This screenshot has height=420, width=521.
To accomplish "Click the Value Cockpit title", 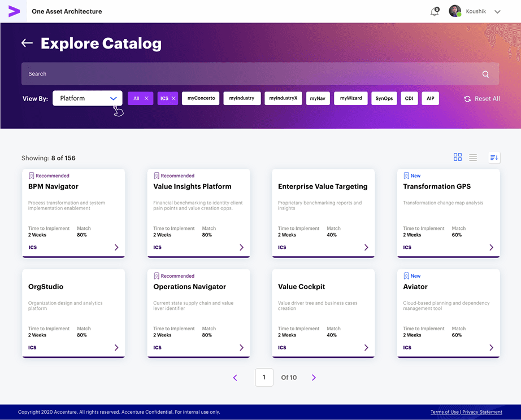I will coord(301,287).
